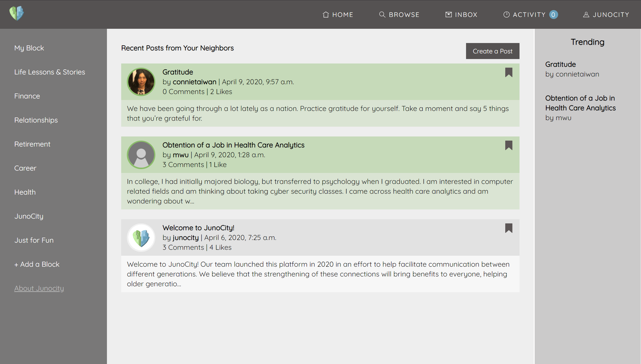The height and width of the screenshot is (364, 641).
Task: Click the JunoCity heart logo in header
Action: point(17,13)
